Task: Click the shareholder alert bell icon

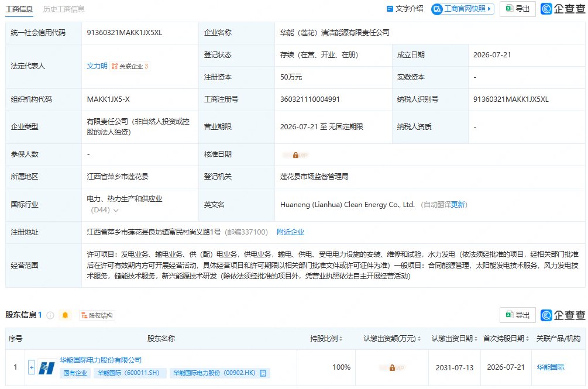Action: [66, 315]
